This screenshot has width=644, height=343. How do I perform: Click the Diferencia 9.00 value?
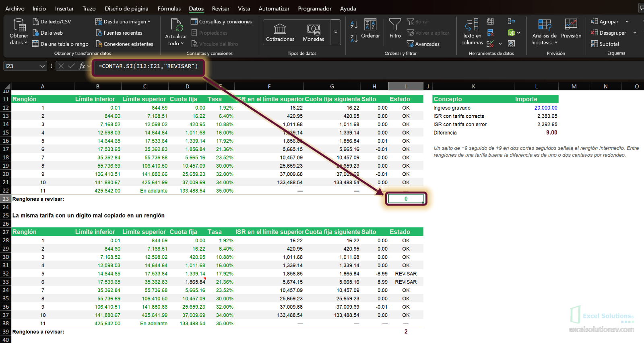click(x=537, y=133)
